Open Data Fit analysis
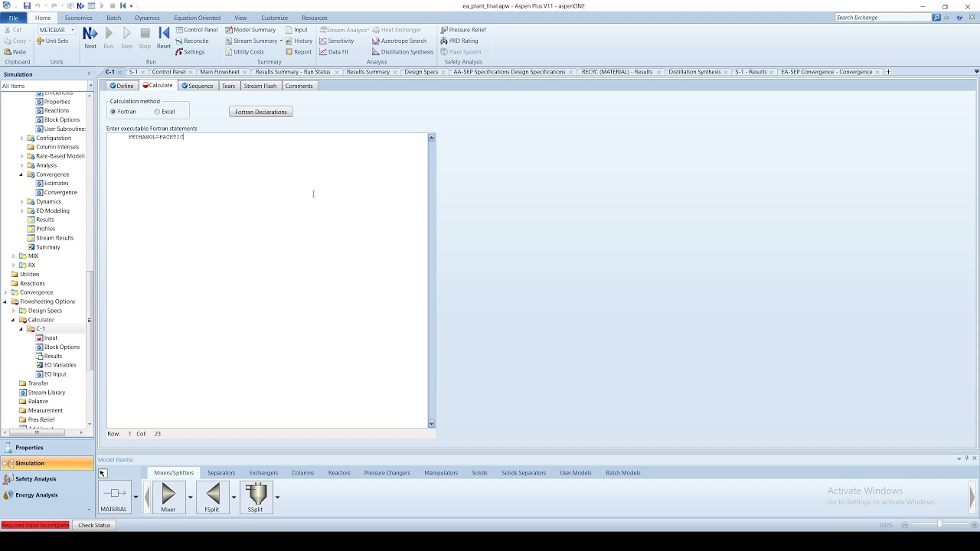 (334, 52)
